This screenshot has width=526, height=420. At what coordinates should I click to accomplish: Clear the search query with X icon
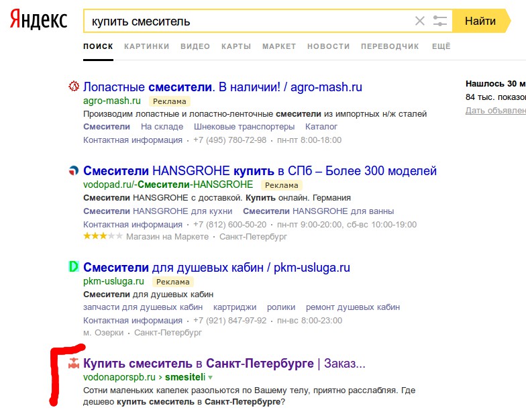click(x=420, y=21)
